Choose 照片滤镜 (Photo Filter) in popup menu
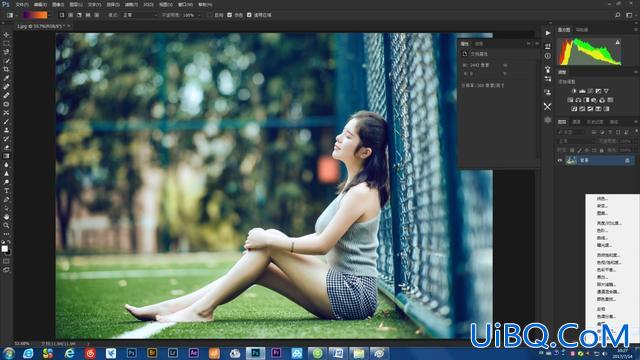 [606, 284]
